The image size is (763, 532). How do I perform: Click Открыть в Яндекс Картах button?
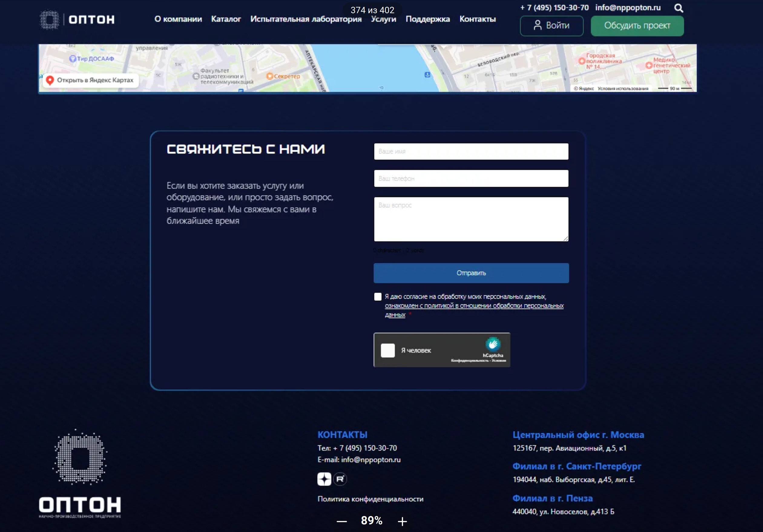(90, 80)
